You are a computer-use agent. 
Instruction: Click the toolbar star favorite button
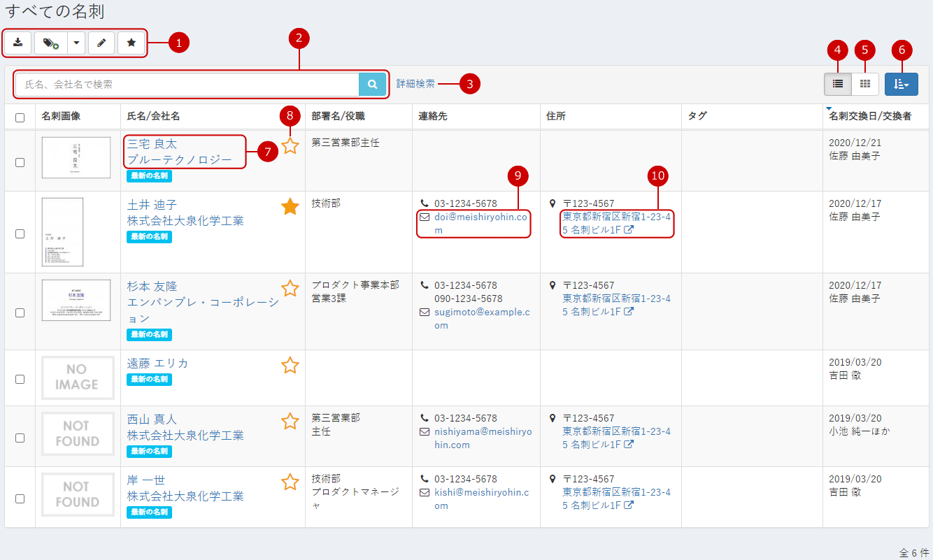[x=131, y=43]
